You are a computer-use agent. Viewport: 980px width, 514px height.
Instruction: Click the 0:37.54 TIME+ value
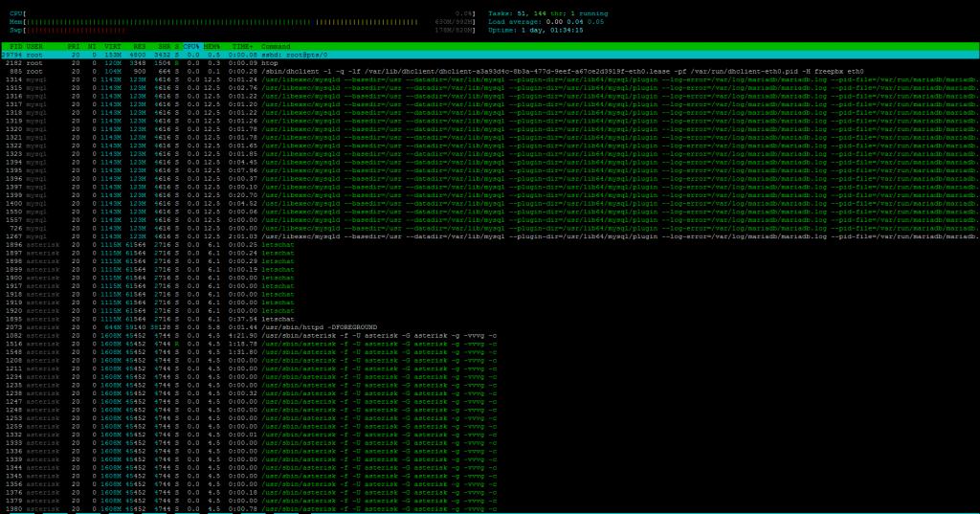pos(243,319)
